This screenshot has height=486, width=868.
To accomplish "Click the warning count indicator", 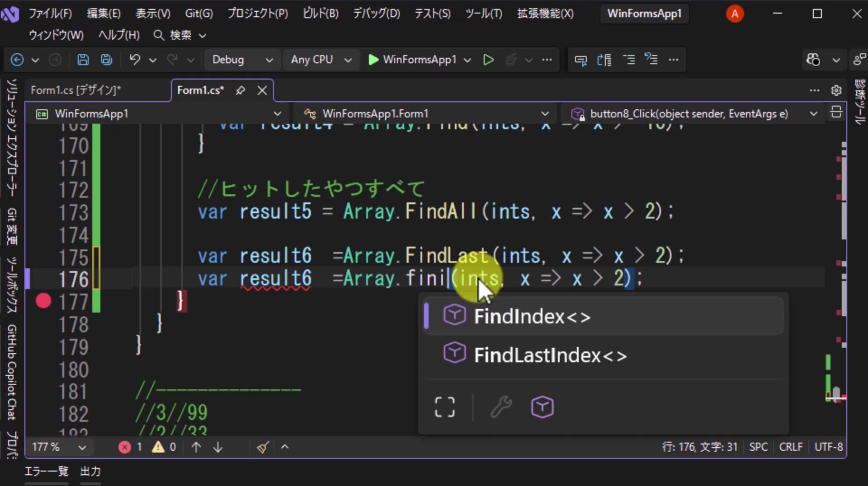I will click(x=164, y=447).
